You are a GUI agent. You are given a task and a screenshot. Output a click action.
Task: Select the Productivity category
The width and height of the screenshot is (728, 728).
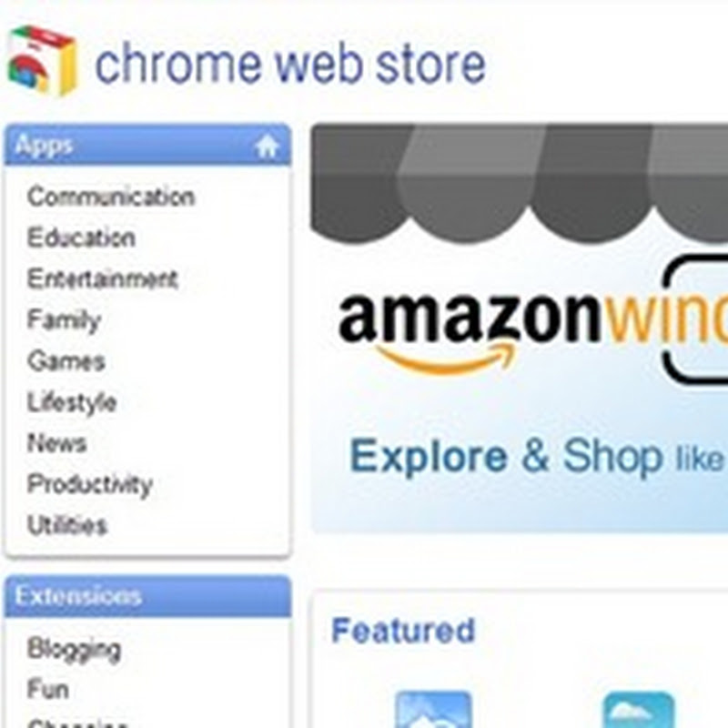89,485
